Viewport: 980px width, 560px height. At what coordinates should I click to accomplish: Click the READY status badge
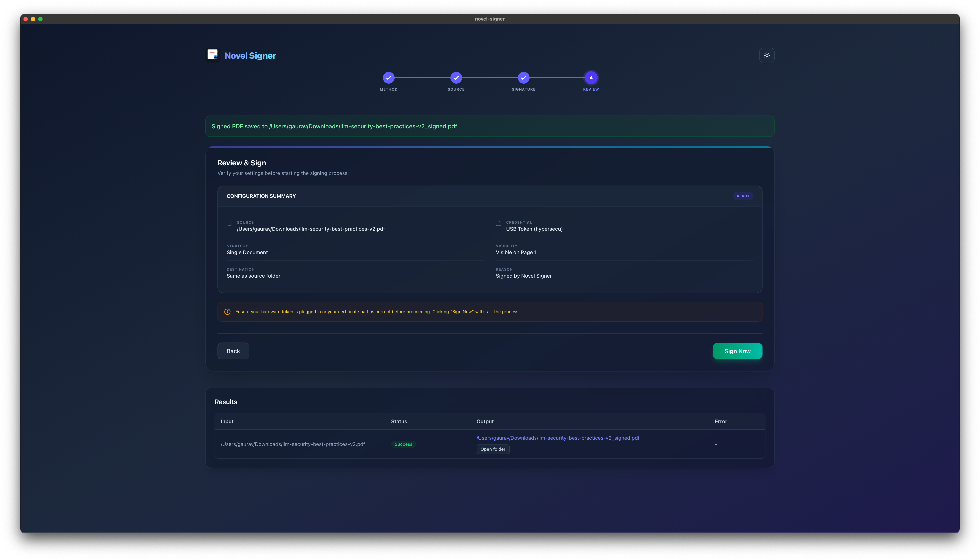(x=743, y=196)
